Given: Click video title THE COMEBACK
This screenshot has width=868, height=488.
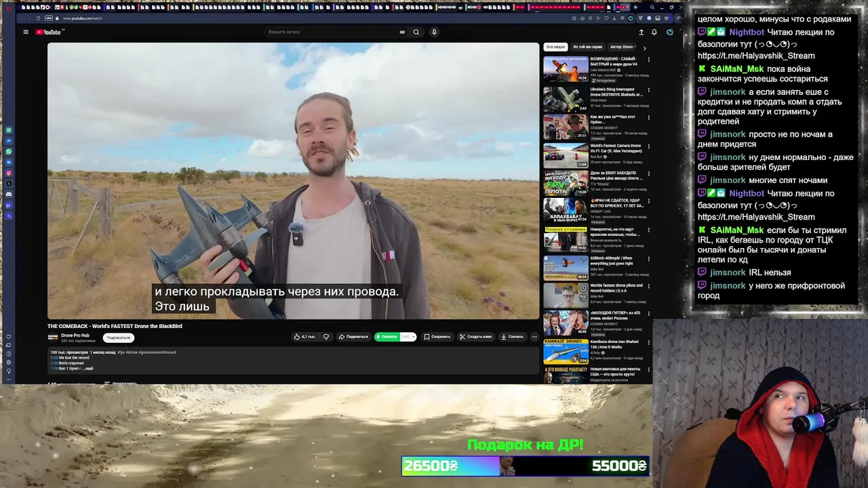Looking at the screenshot, I should (115, 326).
